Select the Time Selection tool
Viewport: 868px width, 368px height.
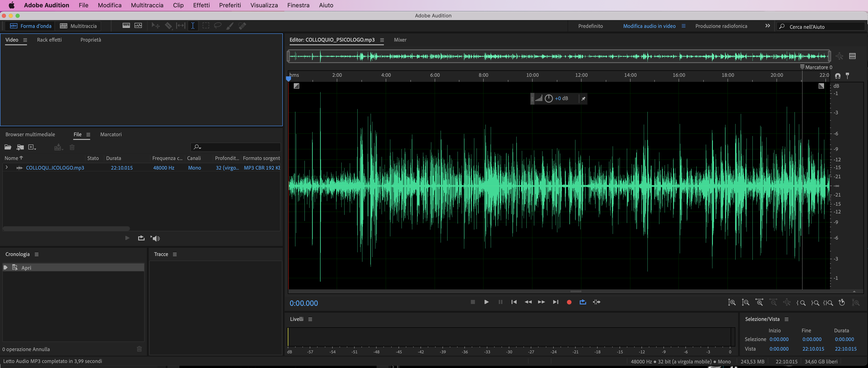193,26
